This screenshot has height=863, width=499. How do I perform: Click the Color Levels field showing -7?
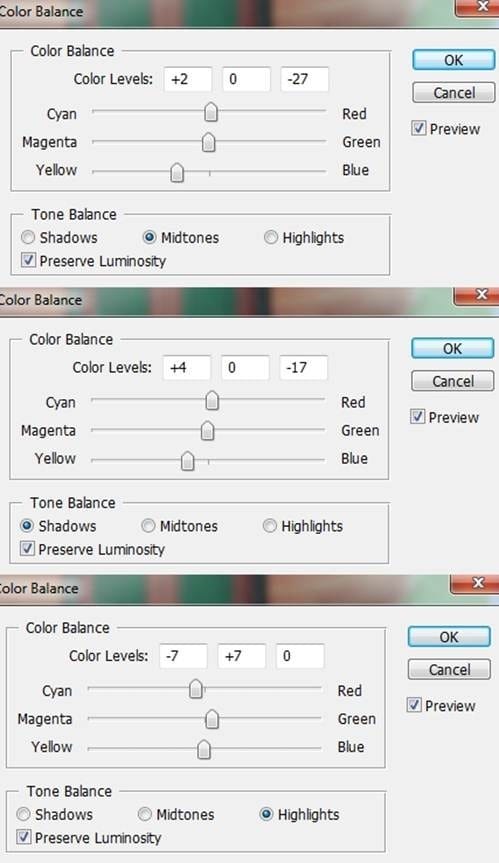pos(183,656)
